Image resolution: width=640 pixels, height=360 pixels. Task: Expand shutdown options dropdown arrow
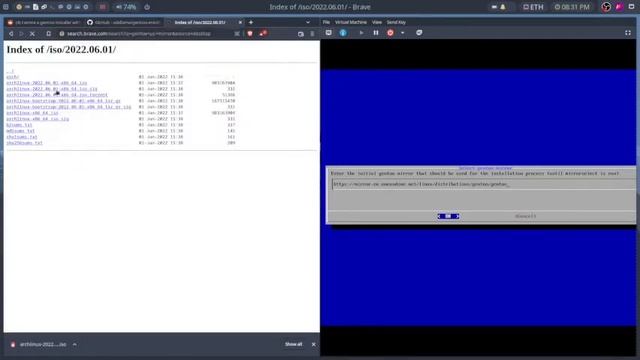(402, 33)
